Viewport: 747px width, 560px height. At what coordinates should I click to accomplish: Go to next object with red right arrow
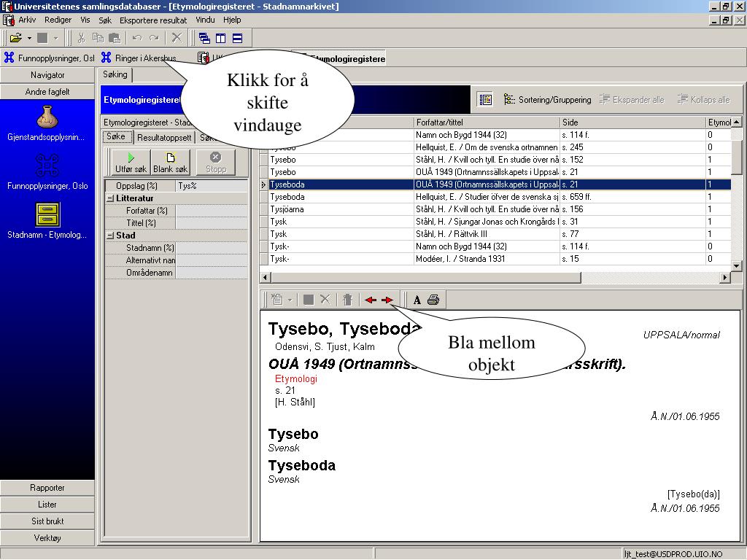[387, 300]
